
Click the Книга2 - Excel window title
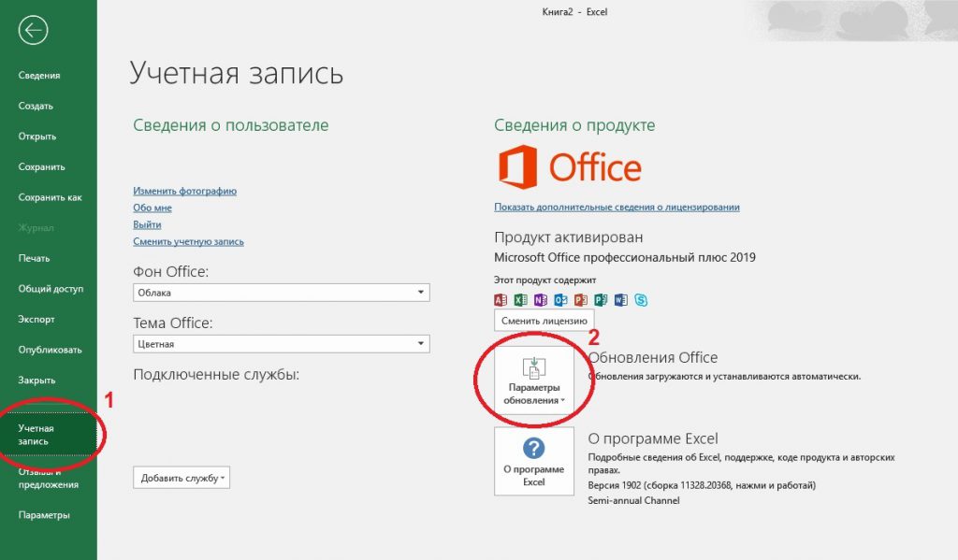574,11
